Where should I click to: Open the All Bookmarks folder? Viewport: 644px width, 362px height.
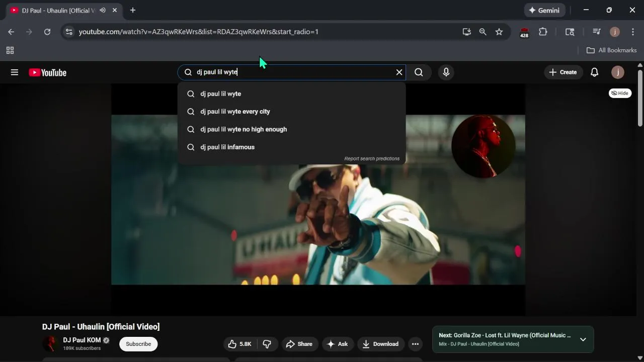[x=612, y=50]
